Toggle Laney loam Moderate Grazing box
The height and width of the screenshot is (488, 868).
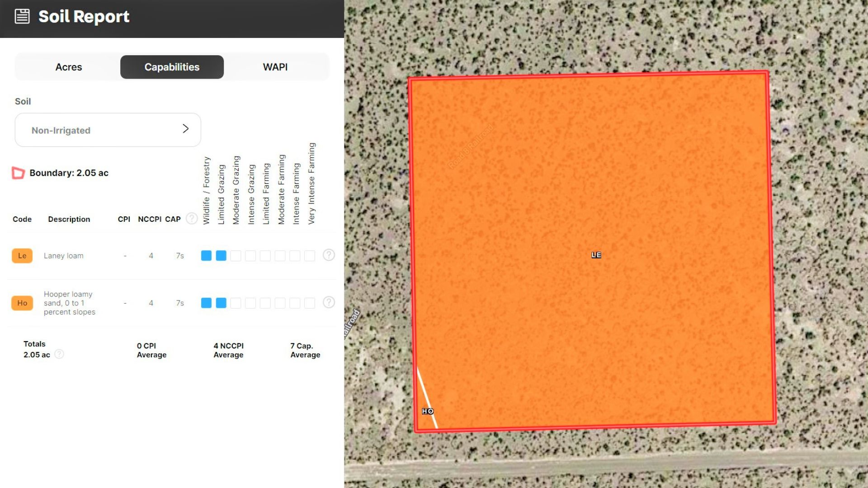click(x=236, y=256)
